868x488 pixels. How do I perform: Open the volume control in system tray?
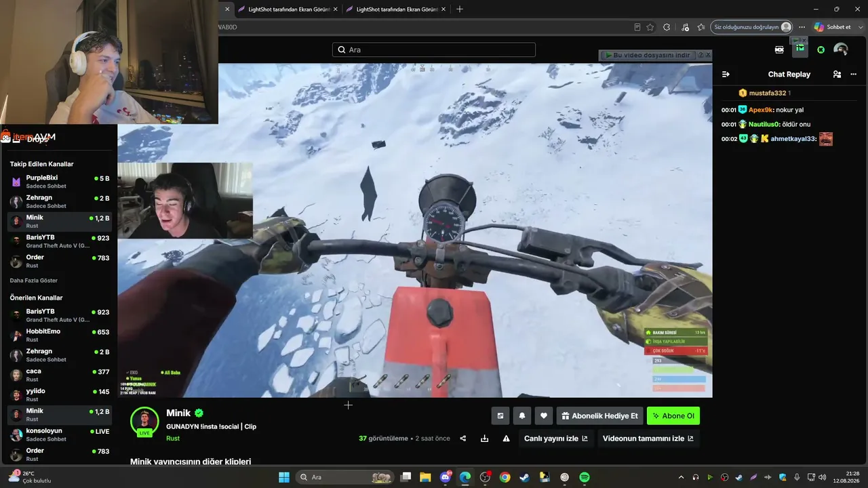pyautogui.click(x=822, y=477)
